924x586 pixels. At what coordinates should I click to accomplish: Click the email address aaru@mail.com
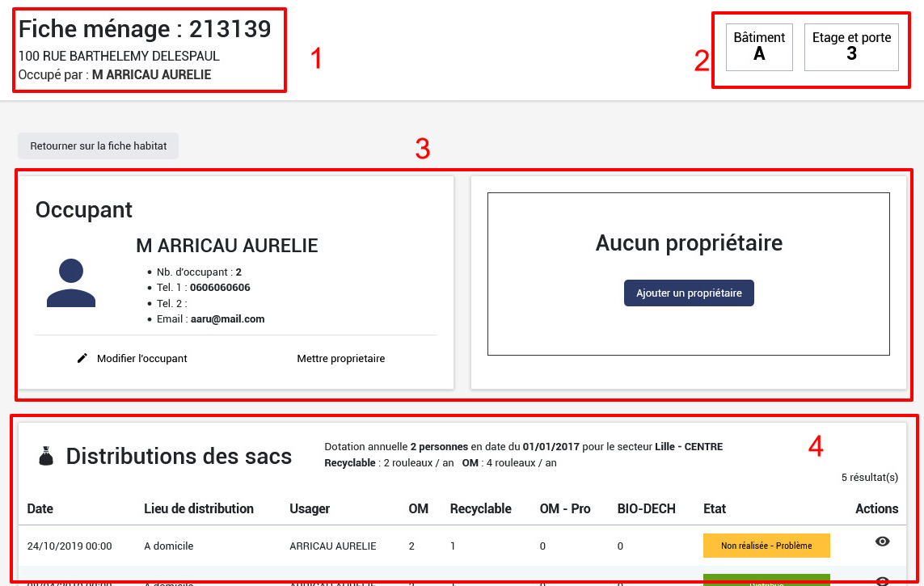[x=226, y=318]
